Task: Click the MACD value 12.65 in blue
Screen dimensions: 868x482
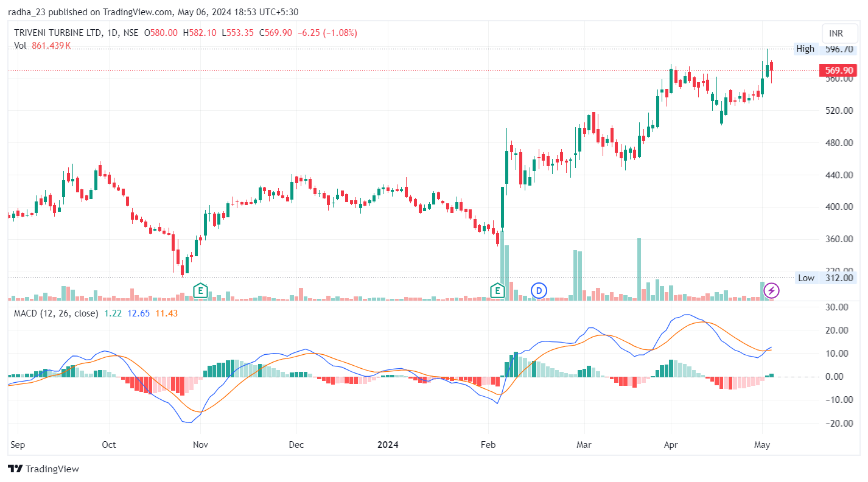Action: pos(139,313)
